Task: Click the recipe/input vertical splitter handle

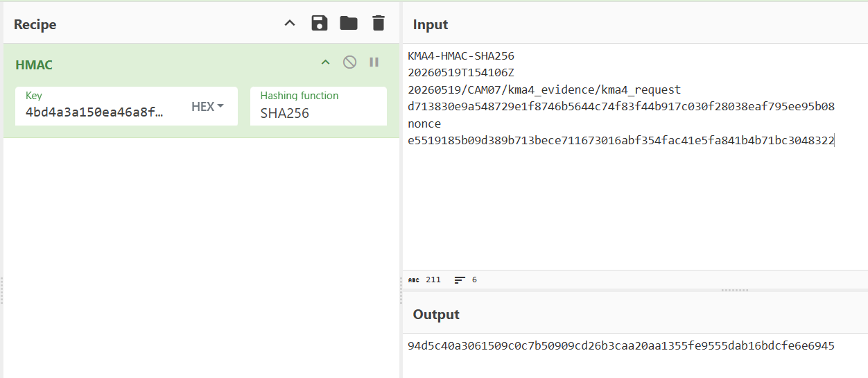Action: pos(401,290)
